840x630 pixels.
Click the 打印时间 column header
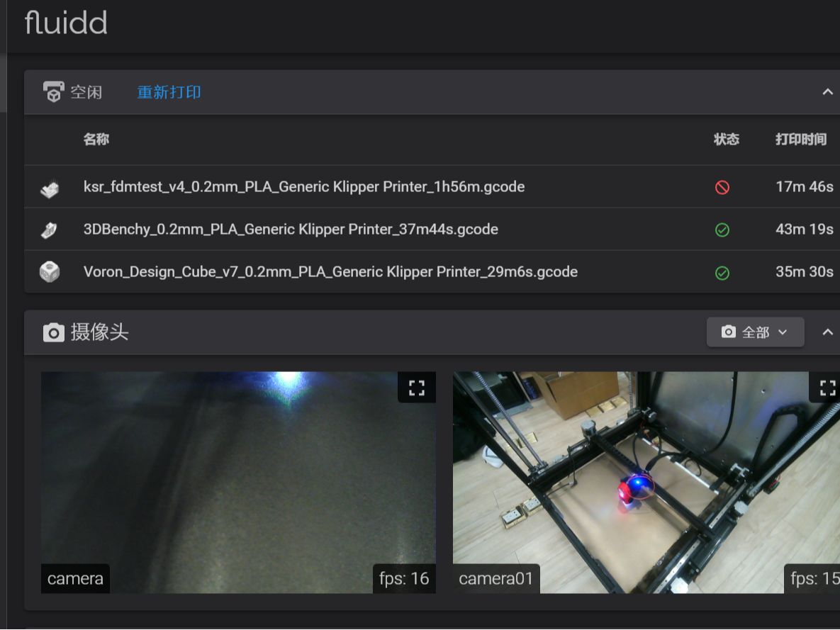[x=800, y=140]
